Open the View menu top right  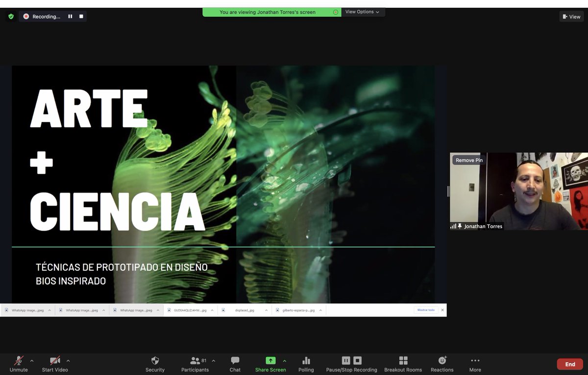coord(571,16)
